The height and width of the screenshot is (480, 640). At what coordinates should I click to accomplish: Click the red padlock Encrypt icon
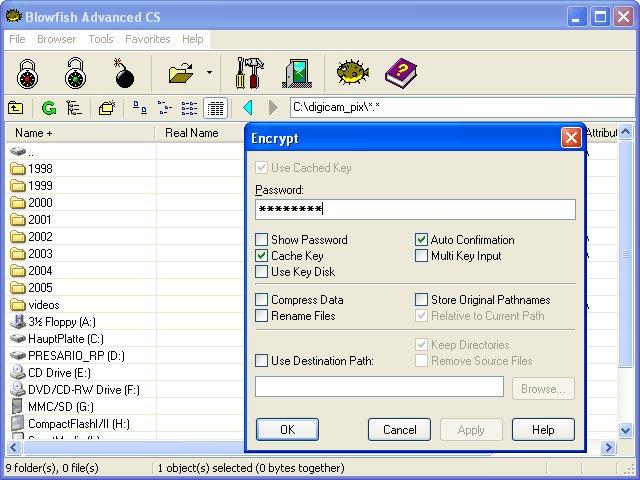27,73
